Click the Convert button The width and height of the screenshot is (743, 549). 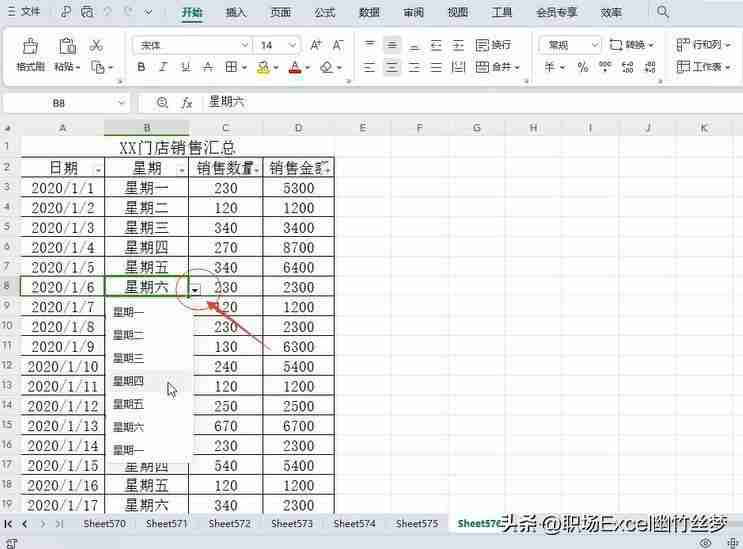pyautogui.click(x=632, y=45)
